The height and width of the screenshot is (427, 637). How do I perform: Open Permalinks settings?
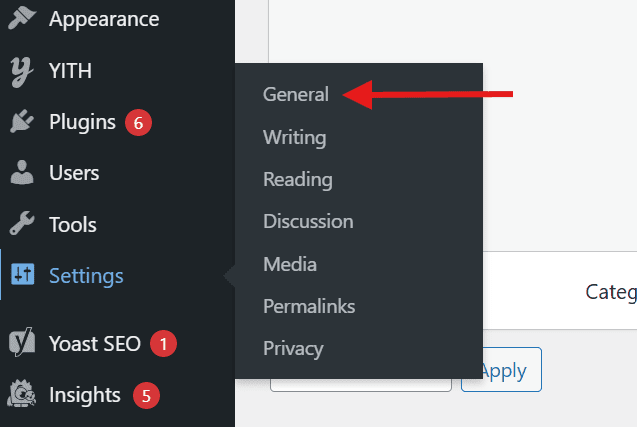[309, 306]
